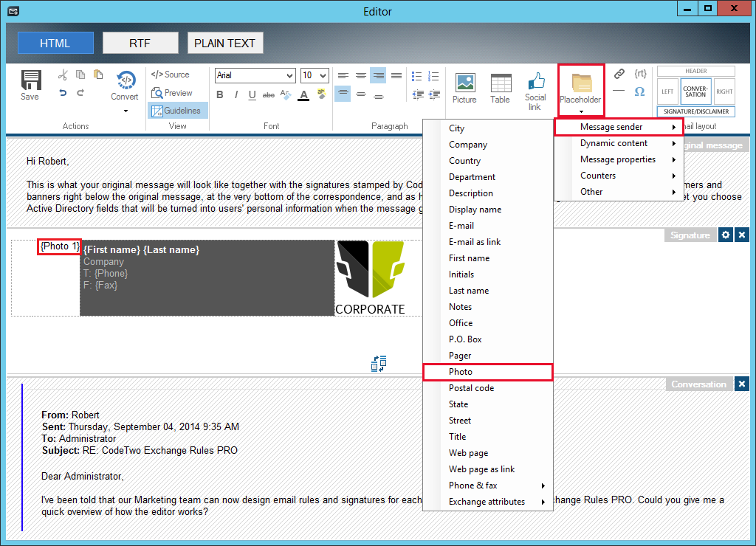This screenshot has width=756, height=546.
Task: Open the Placeholder dropdown
Action: click(581, 91)
